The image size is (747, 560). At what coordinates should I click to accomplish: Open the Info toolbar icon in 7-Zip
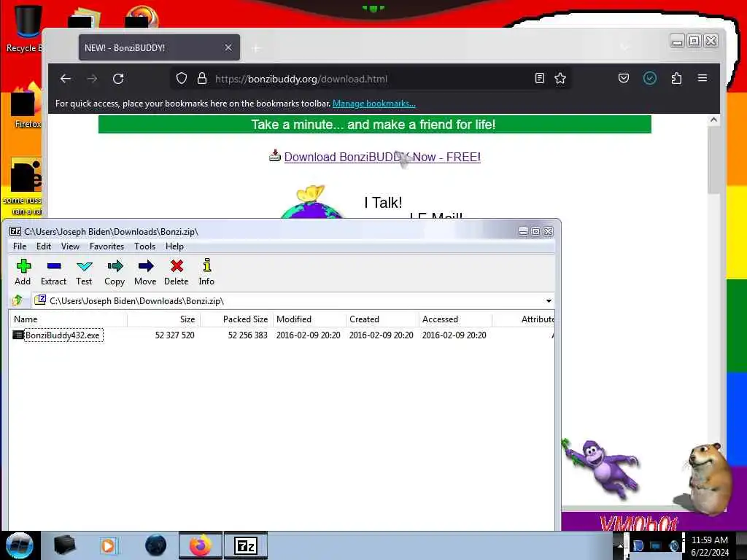click(x=206, y=273)
